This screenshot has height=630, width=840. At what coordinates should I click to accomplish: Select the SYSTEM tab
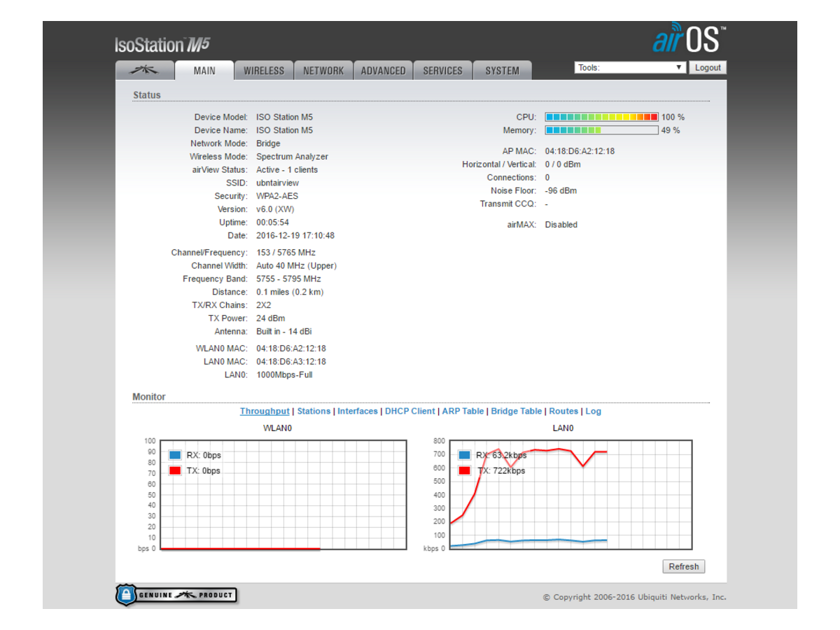tap(503, 71)
